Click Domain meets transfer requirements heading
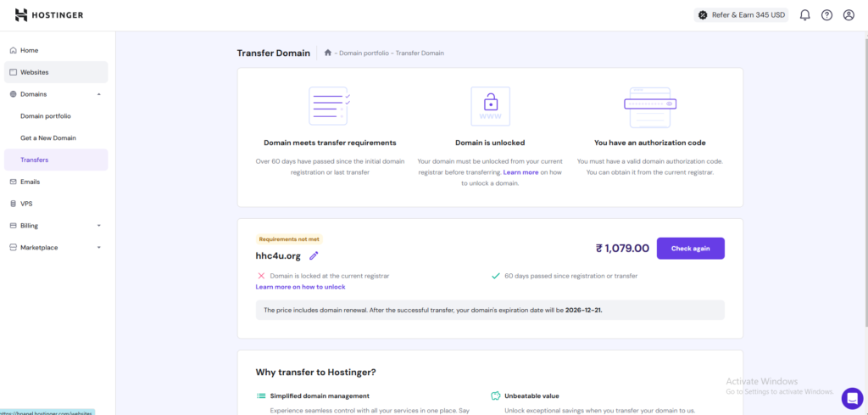Image resolution: width=868 pixels, height=415 pixels. pos(330,143)
